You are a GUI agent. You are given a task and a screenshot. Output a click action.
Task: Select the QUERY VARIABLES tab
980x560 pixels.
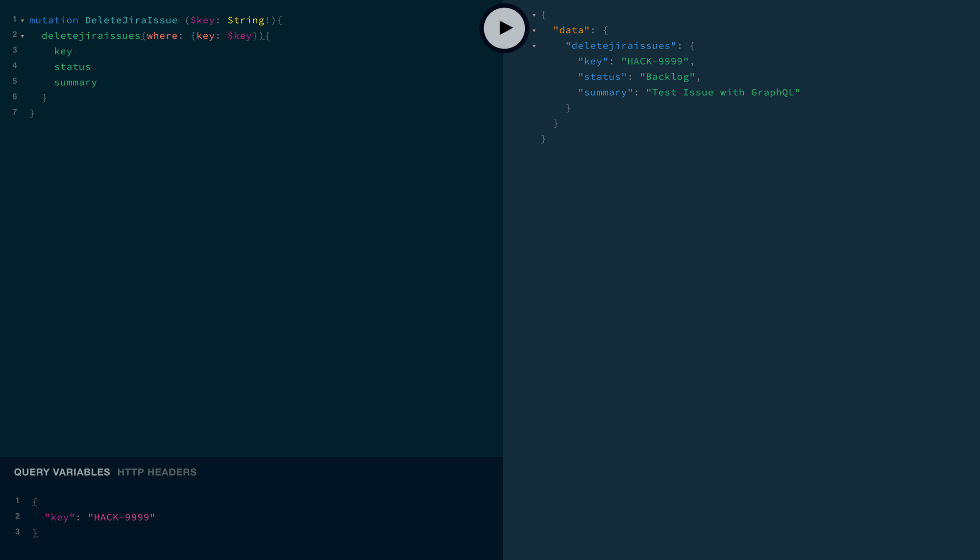(x=62, y=472)
